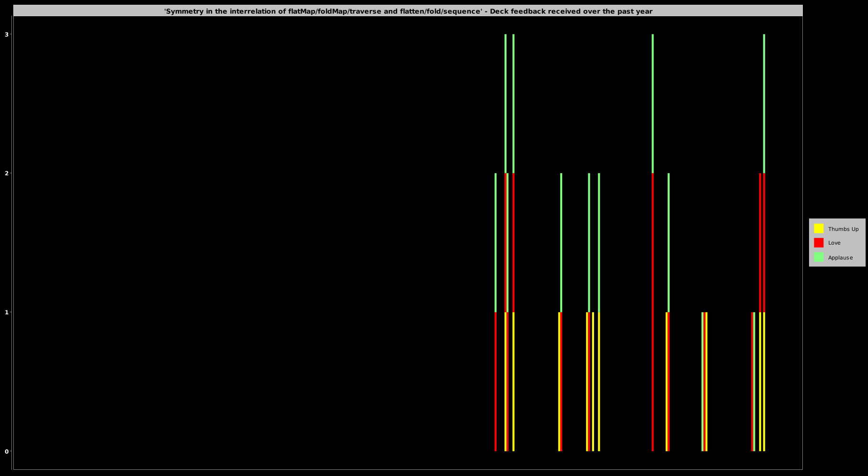The height and width of the screenshot is (476, 868).
Task: Click the y-axis label 2
Action: tap(7, 173)
